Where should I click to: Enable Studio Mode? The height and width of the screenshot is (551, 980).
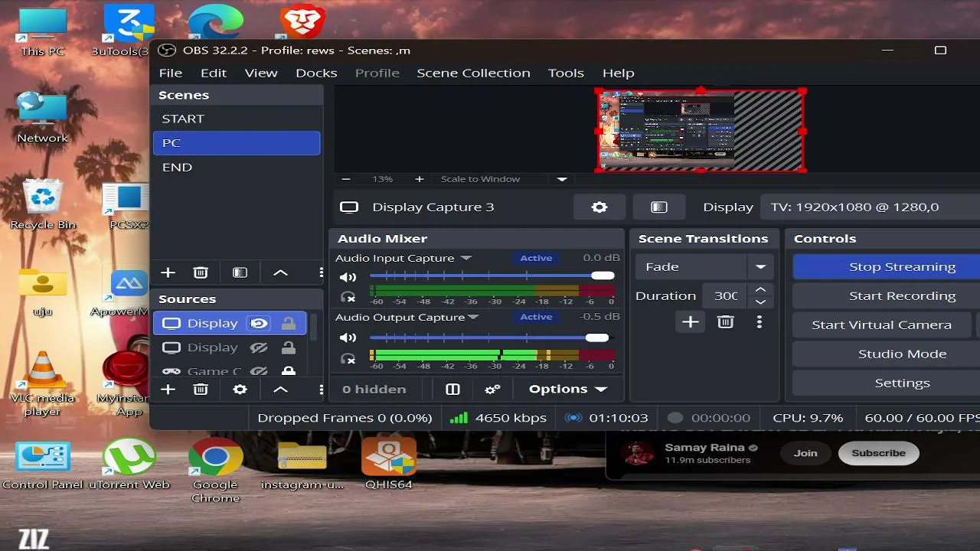[887, 354]
